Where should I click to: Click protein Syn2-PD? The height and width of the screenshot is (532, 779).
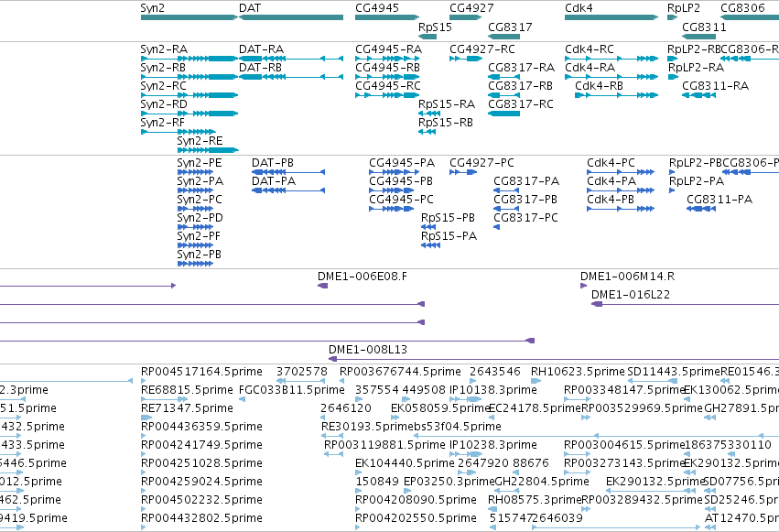click(195, 227)
